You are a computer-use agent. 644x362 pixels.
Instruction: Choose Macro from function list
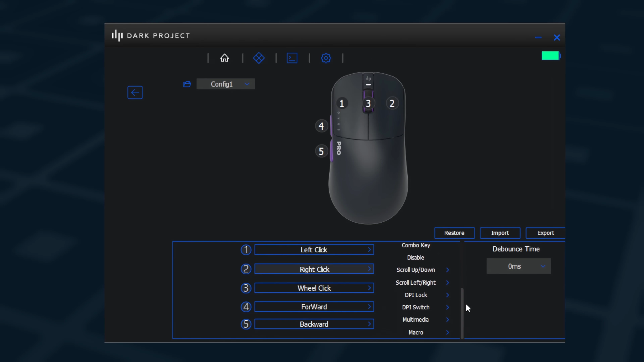[416, 332]
